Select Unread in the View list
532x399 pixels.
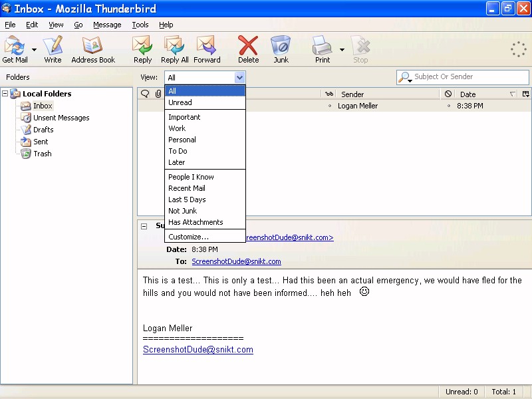pyautogui.click(x=205, y=102)
